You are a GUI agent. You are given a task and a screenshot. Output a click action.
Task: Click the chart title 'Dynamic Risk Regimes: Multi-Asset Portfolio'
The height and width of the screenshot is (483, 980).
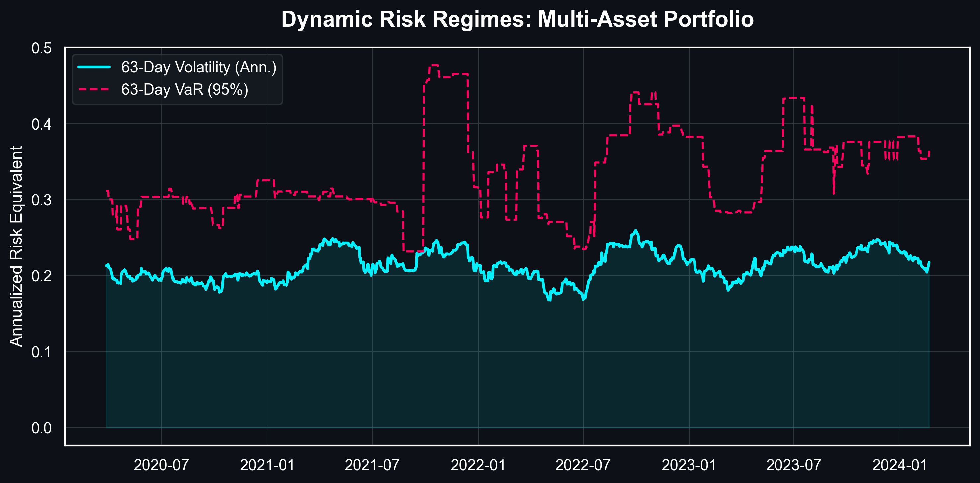point(518,19)
